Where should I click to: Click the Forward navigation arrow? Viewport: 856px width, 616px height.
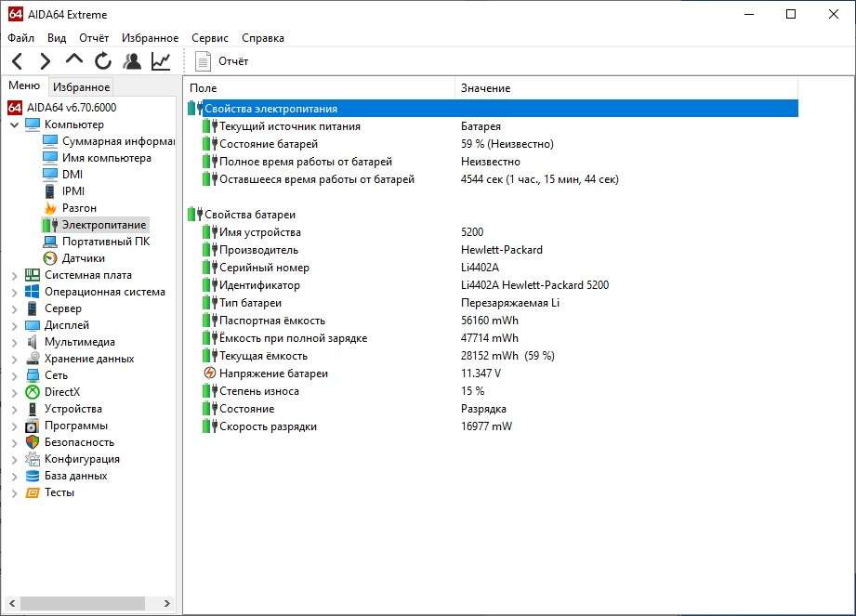[45, 61]
